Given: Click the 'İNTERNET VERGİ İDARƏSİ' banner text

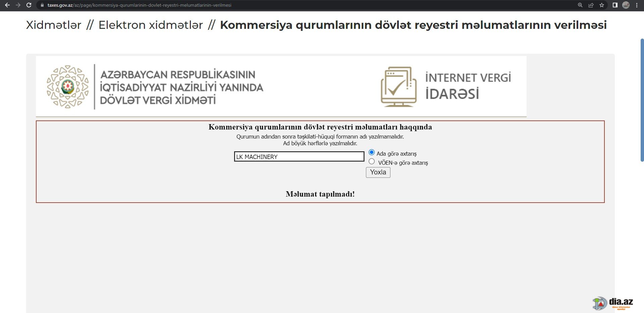Looking at the screenshot, I should pos(468,86).
